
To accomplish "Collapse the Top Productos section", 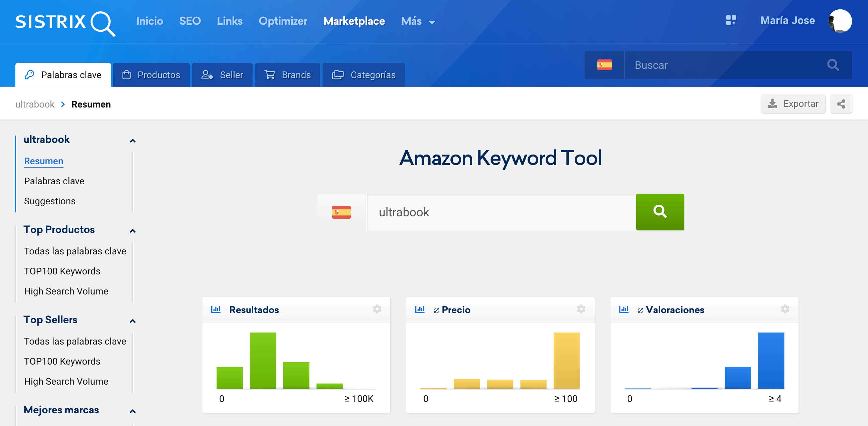I will click(x=132, y=231).
